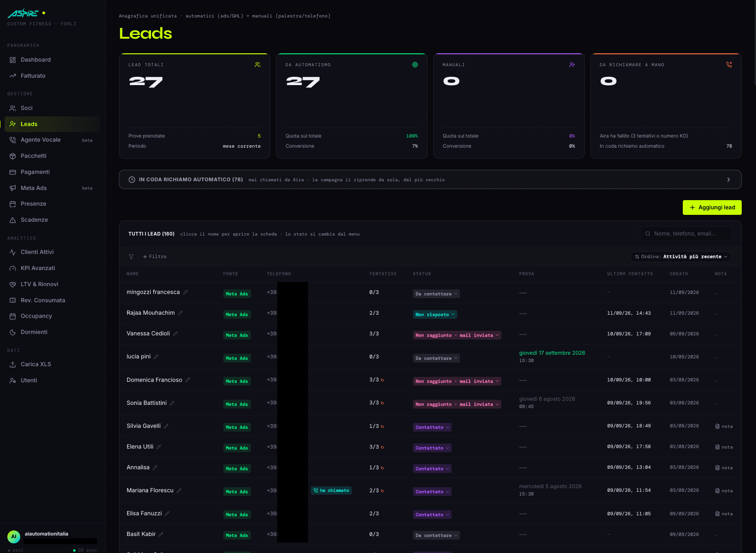756x553 pixels.
Task: Open mingozzi francesca status dropdown
Action: click(436, 294)
